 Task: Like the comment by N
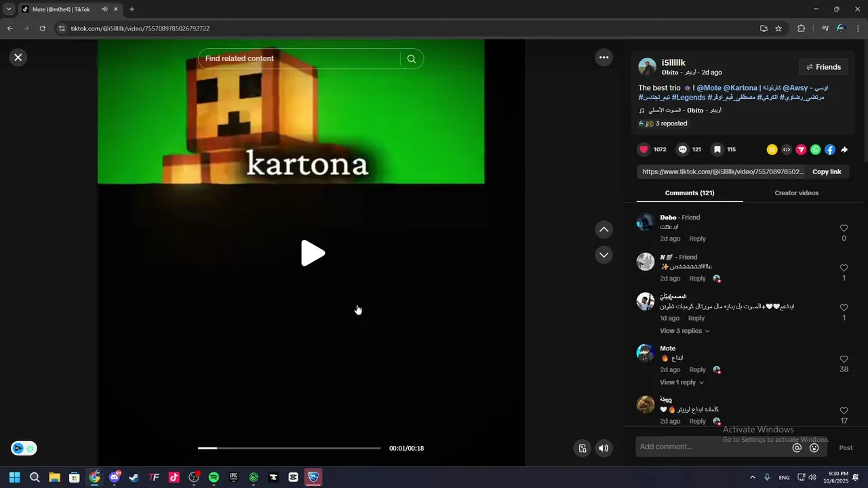coord(844,268)
